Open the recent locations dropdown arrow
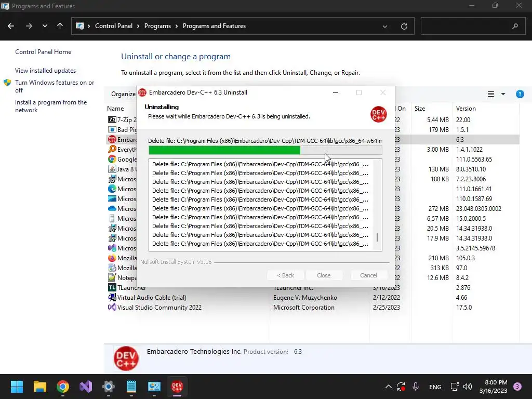The width and height of the screenshot is (532, 399). [45, 26]
